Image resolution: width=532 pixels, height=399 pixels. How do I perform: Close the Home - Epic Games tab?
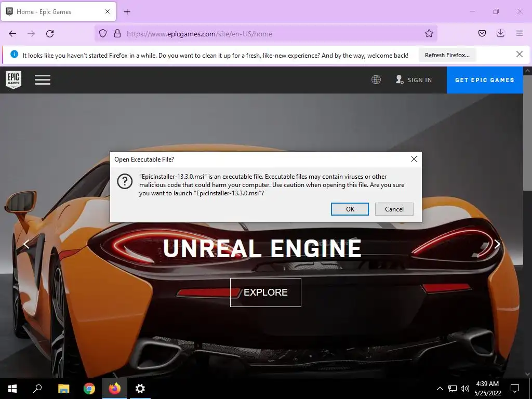(107, 11)
